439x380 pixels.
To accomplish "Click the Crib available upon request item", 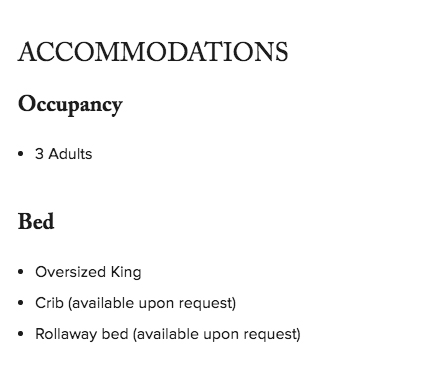I will pyautogui.click(x=135, y=303).
